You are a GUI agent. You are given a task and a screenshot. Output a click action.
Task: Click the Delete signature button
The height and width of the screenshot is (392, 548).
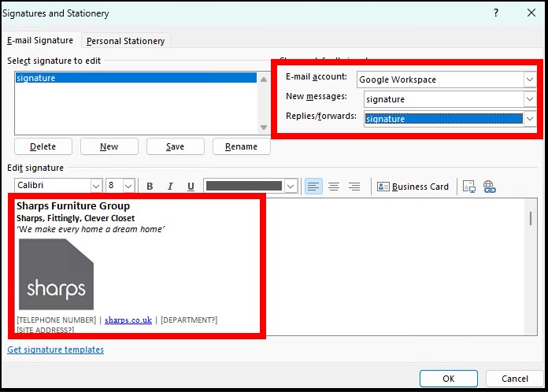[x=43, y=146]
